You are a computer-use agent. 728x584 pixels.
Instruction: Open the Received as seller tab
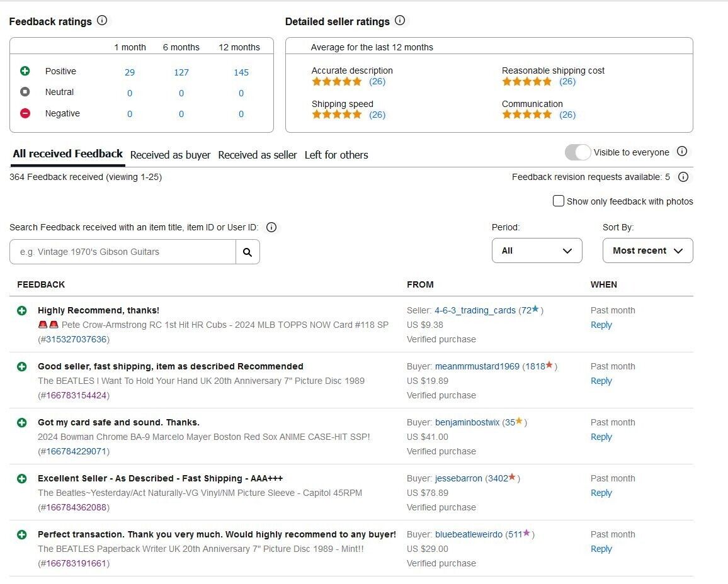(257, 155)
